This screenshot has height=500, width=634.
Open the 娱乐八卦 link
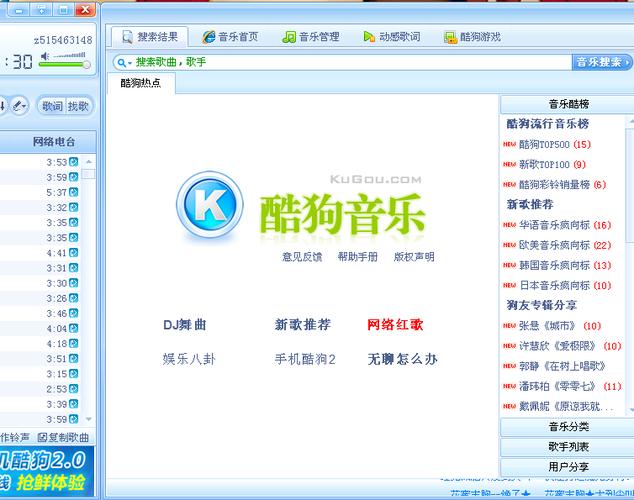tap(189, 359)
